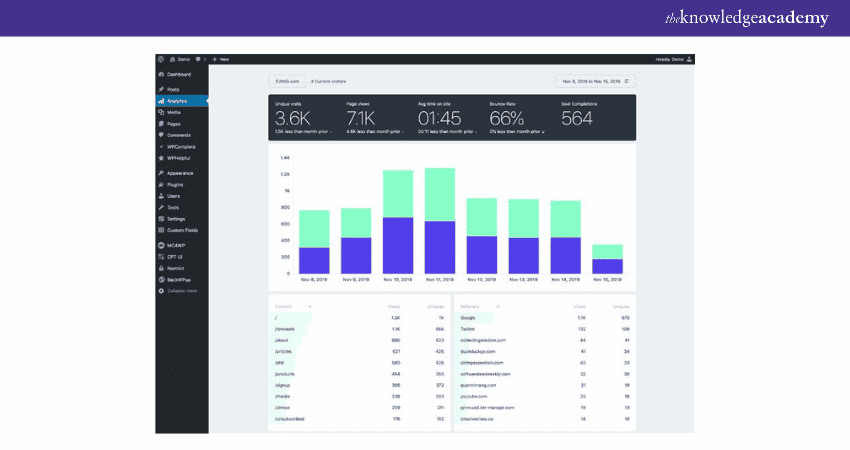Click the Posts pin icon in sidebar
This screenshot has height=450, width=850.
[161, 90]
